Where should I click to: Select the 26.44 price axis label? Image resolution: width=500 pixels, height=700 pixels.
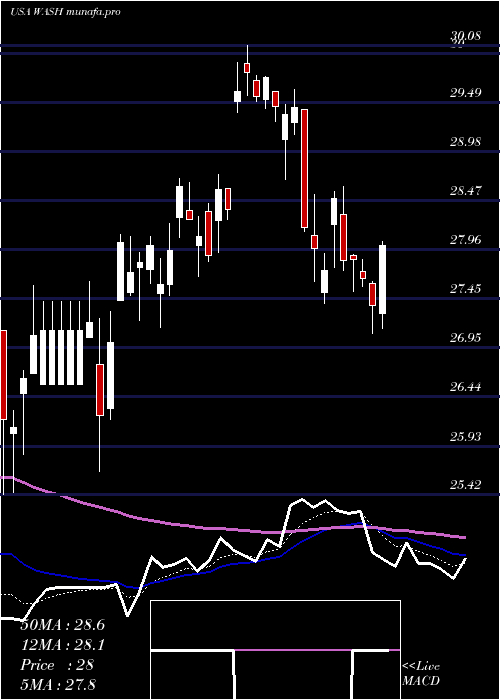466,387
